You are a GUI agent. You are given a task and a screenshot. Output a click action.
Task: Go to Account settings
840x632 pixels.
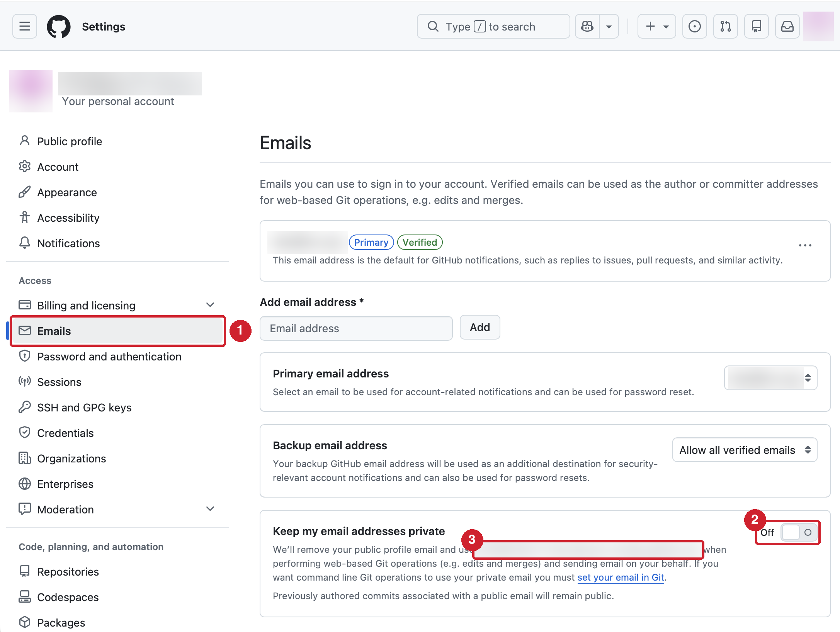pyautogui.click(x=58, y=167)
